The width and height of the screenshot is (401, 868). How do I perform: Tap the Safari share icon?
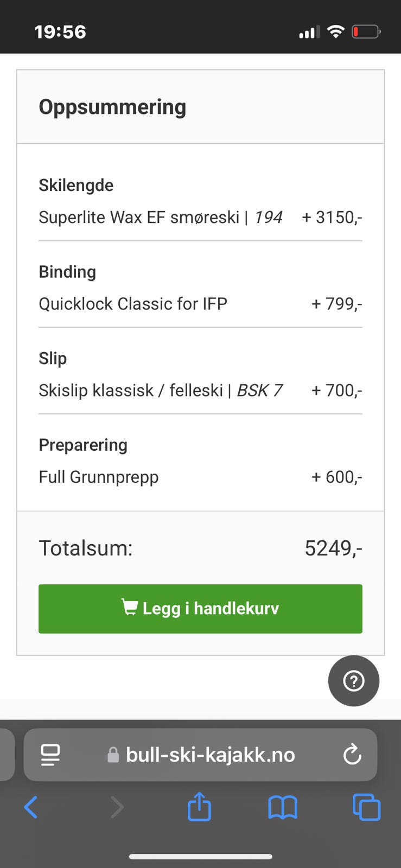pos(199,807)
